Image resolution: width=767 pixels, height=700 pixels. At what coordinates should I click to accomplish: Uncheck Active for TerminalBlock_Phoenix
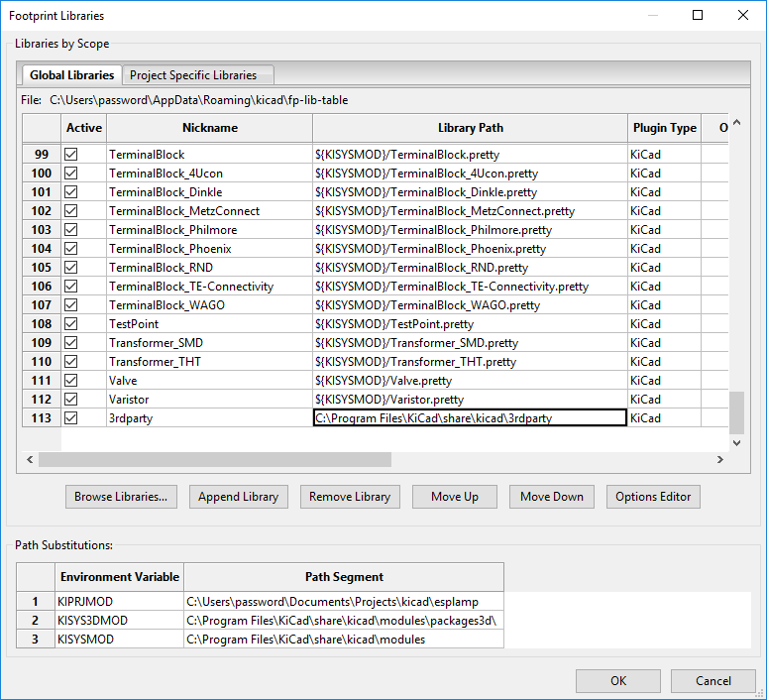pos(71,249)
